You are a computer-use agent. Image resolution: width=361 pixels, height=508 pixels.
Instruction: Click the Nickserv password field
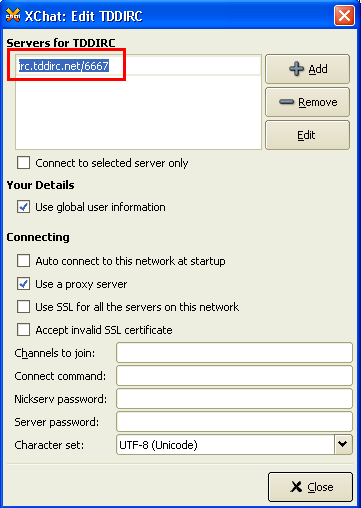pyautogui.click(x=234, y=399)
